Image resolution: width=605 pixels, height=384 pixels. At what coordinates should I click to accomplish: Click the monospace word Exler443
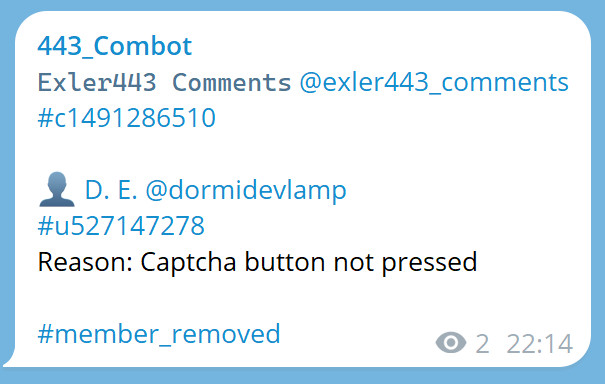coord(97,82)
